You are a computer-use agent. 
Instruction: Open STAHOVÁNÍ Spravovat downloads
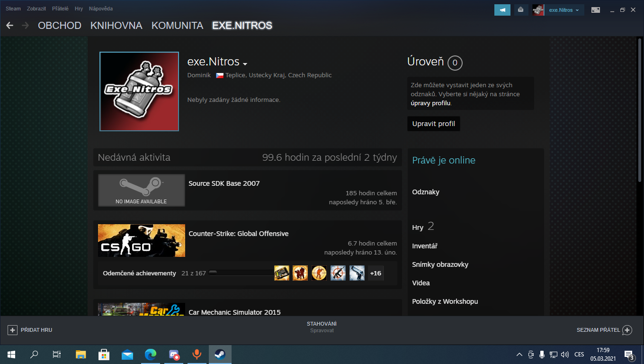tap(322, 327)
